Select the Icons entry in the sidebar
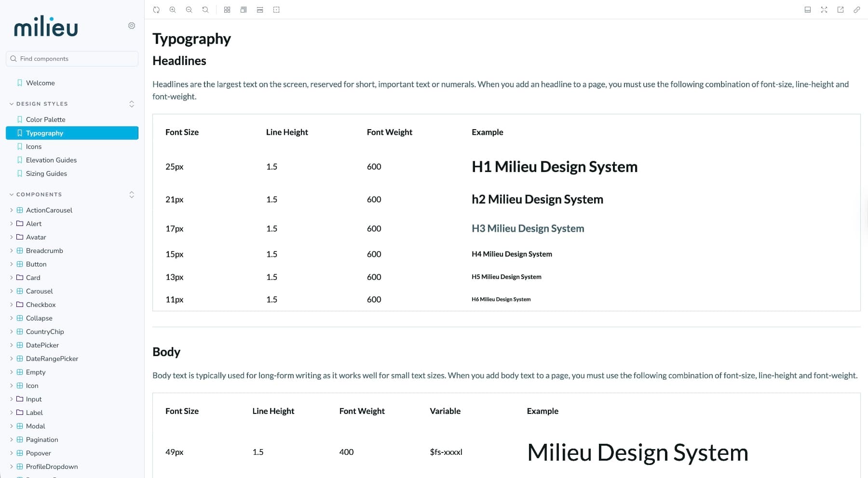Image resolution: width=868 pixels, height=478 pixels. [x=34, y=146]
